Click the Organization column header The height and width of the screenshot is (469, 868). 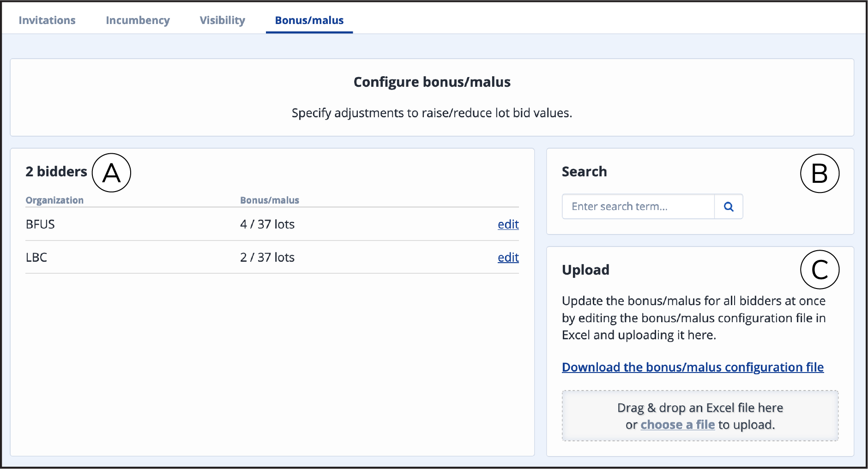(54, 200)
